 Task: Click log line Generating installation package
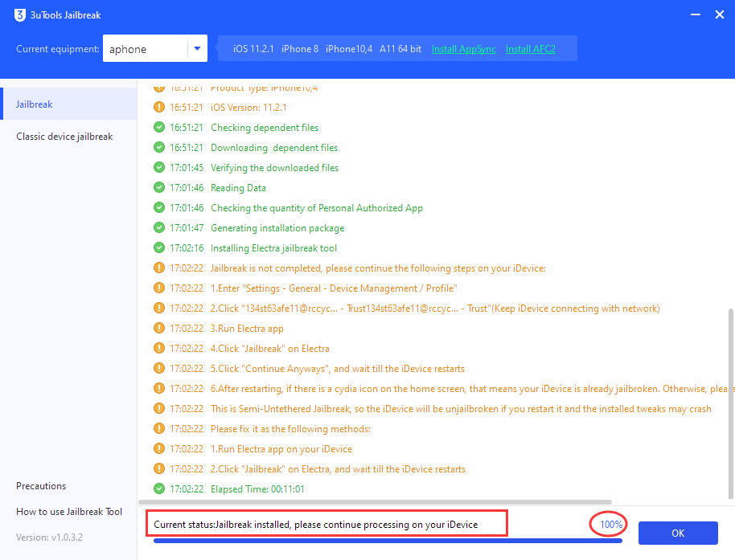(277, 228)
